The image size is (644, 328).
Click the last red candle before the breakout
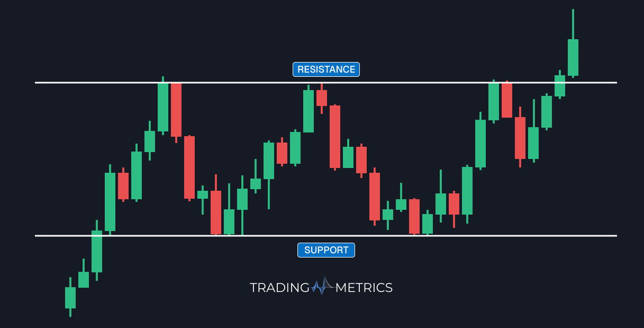click(520, 138)
